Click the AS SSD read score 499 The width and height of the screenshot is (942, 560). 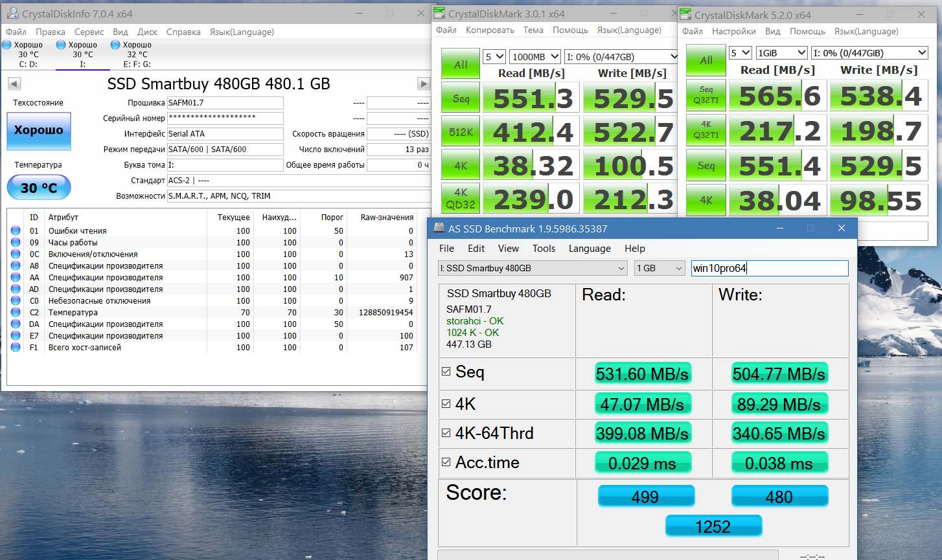646,497
